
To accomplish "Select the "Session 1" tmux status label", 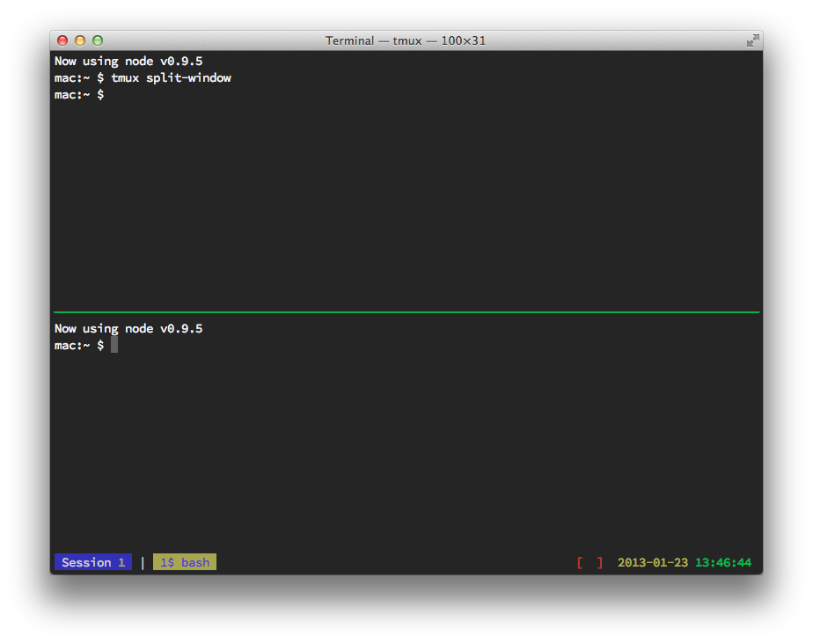I will [93, 562].
